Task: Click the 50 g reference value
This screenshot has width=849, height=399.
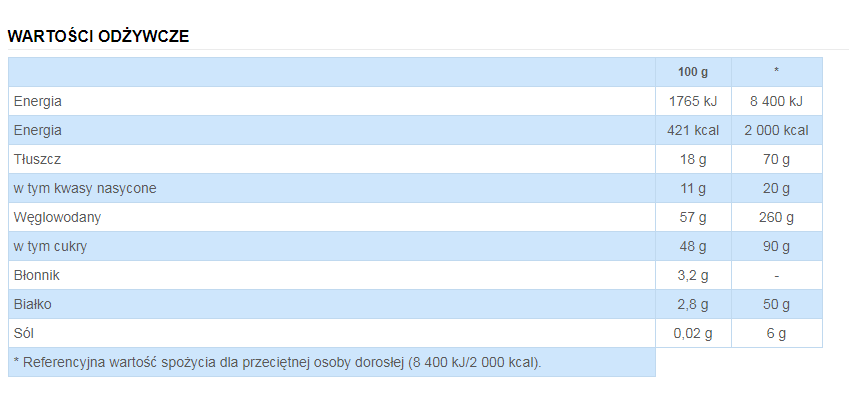Action: tap(776, 305)
